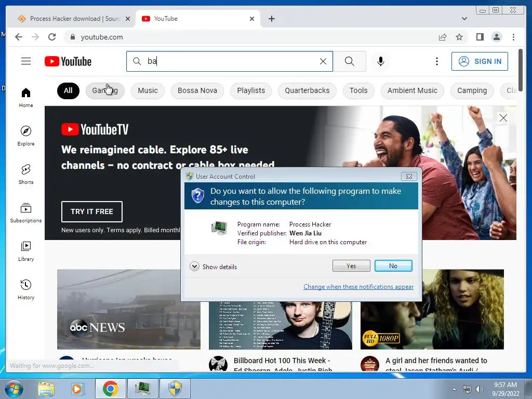This screenshot has width=532, height=399.
Task: Click the taskbar clock showing 9:57 AM
Action: pyautogui.click(x=506, y=389)
